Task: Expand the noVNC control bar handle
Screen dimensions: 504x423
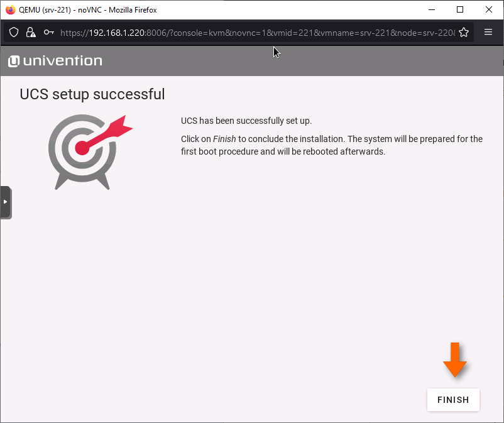Action: (5, 202)
